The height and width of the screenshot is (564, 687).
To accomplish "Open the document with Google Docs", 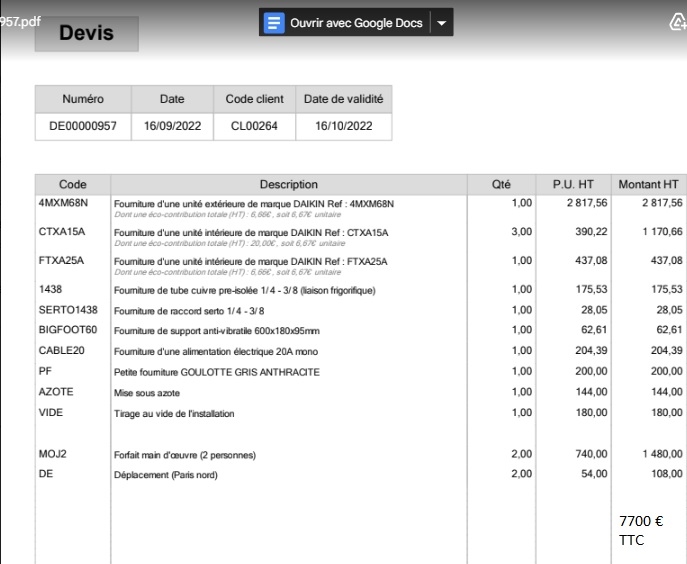I will coord(355,22).
